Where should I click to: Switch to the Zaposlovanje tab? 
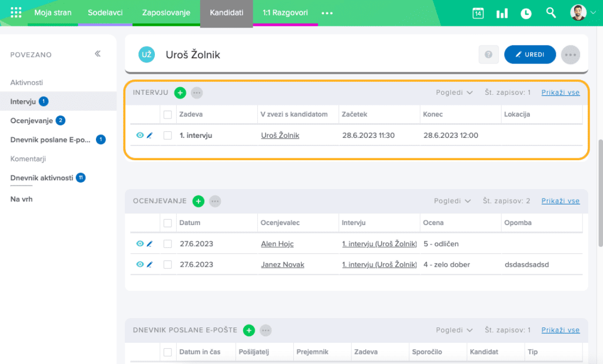click(x=166, y=12)
